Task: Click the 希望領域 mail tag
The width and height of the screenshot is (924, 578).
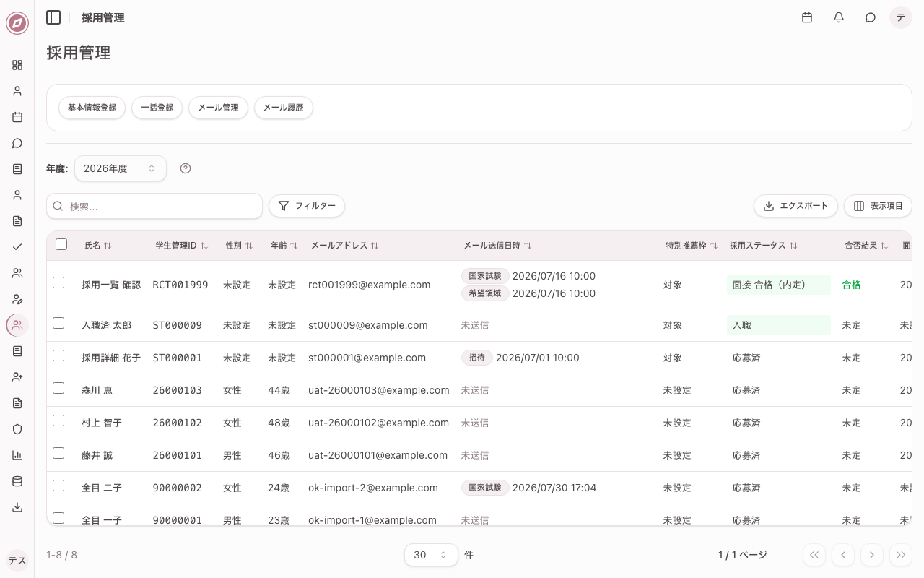Action: pos(485,293)
